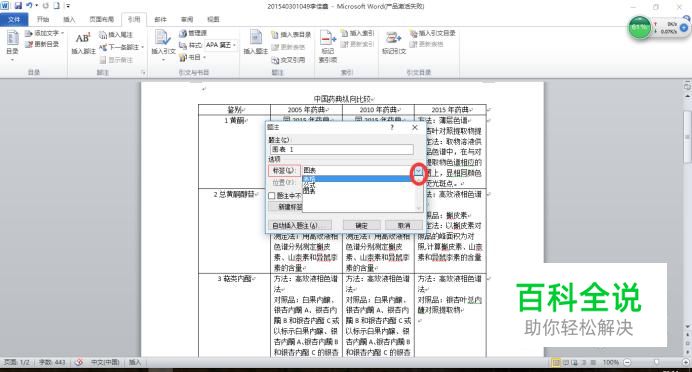Click 更新目录 in the ribbon

42,44
